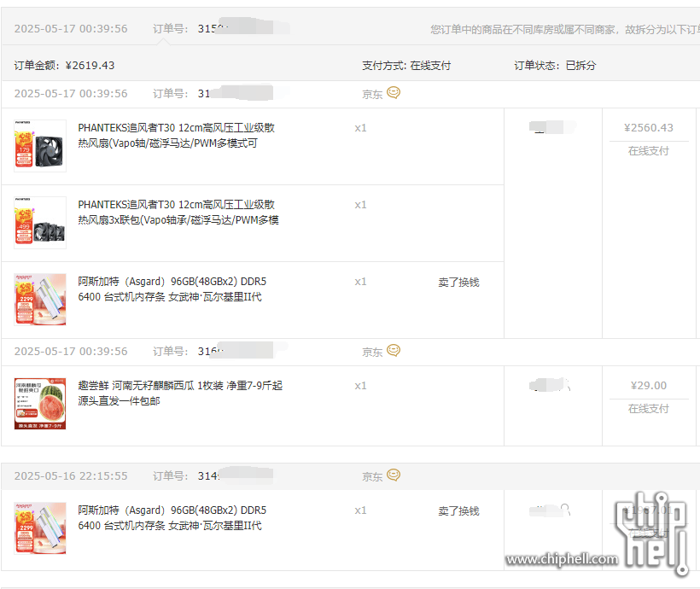Select the ¥2560.43 sub-order price
The image size is (700, 589).
[x=649, y=128]
